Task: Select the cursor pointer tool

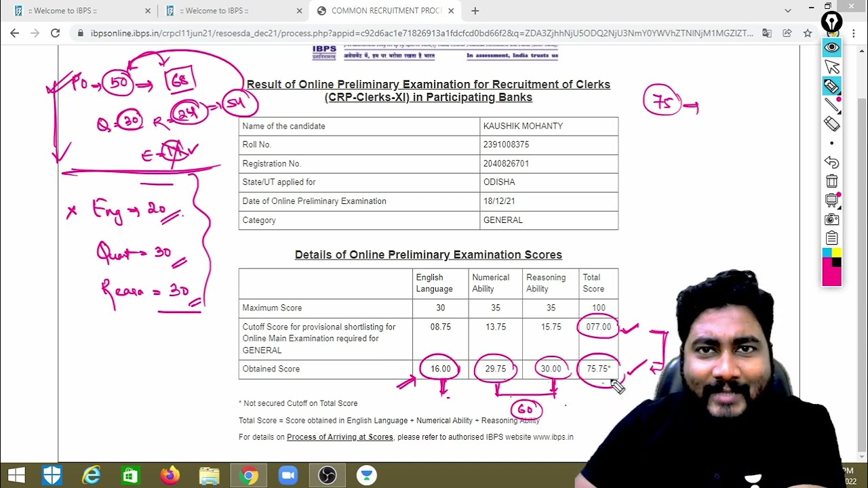Action: 831,66
